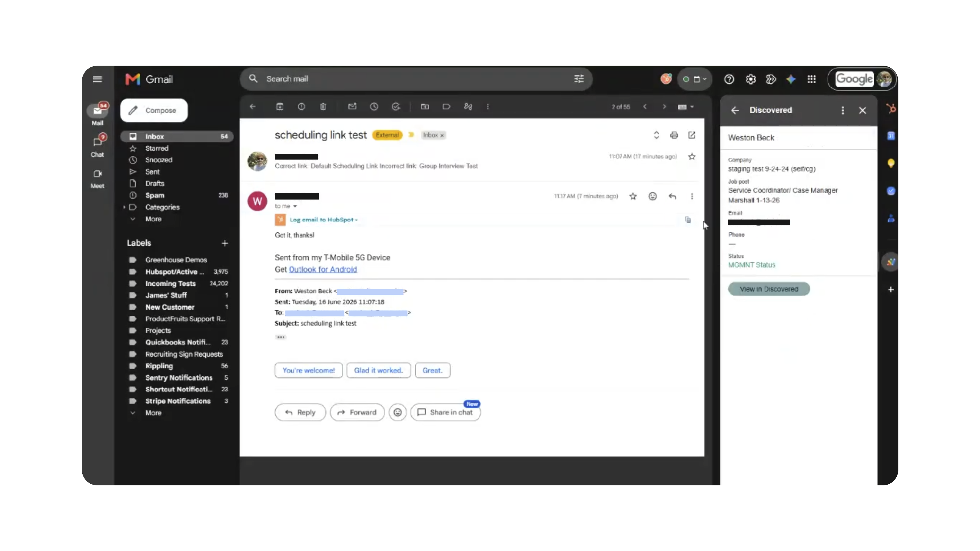Open Google Contacts in the side panel
This screenshot has height=551, width=980.
pos(891,219)
